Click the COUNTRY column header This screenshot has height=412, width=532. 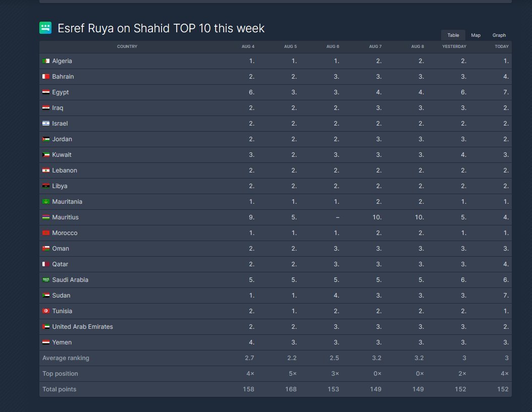[127, 47]
